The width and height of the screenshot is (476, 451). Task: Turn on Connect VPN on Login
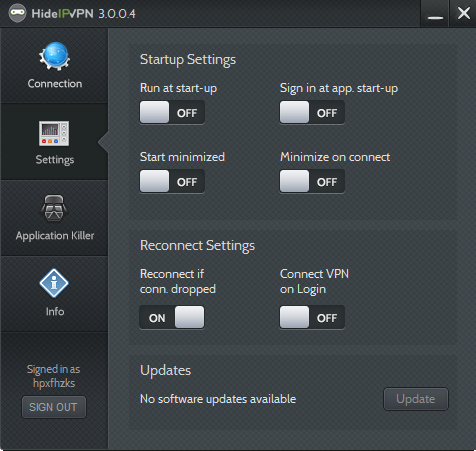pos(312,317)
